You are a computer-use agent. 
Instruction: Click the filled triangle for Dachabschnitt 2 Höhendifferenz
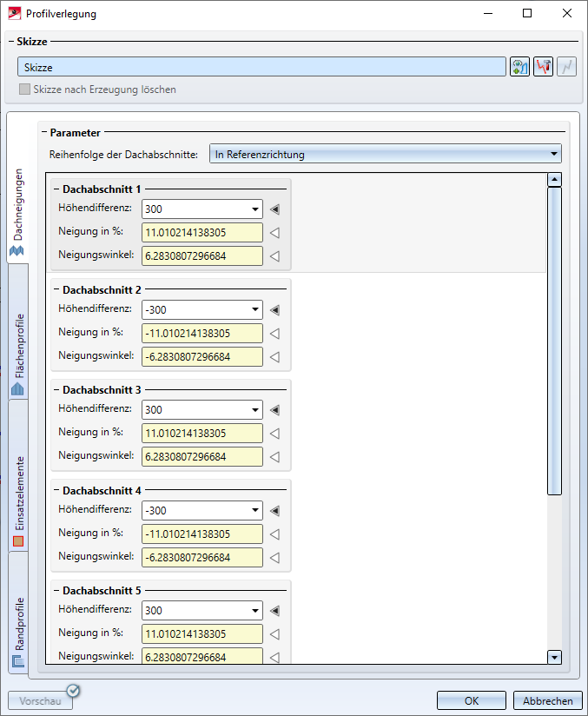(274, 310)
